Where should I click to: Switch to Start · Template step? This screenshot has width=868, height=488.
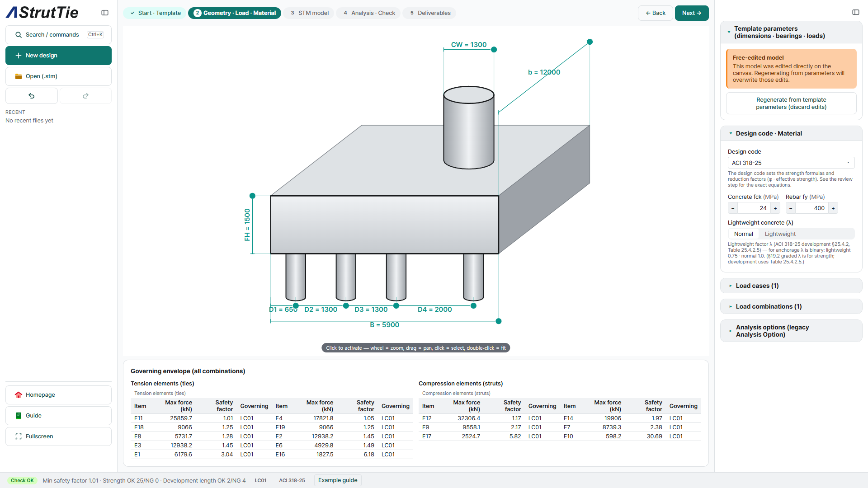[155, 13]
